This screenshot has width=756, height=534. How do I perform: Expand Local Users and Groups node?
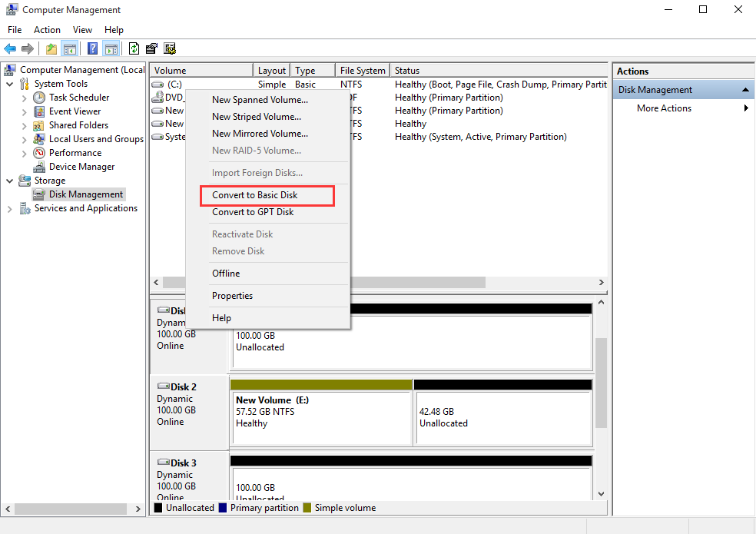(x=24, y=139)
